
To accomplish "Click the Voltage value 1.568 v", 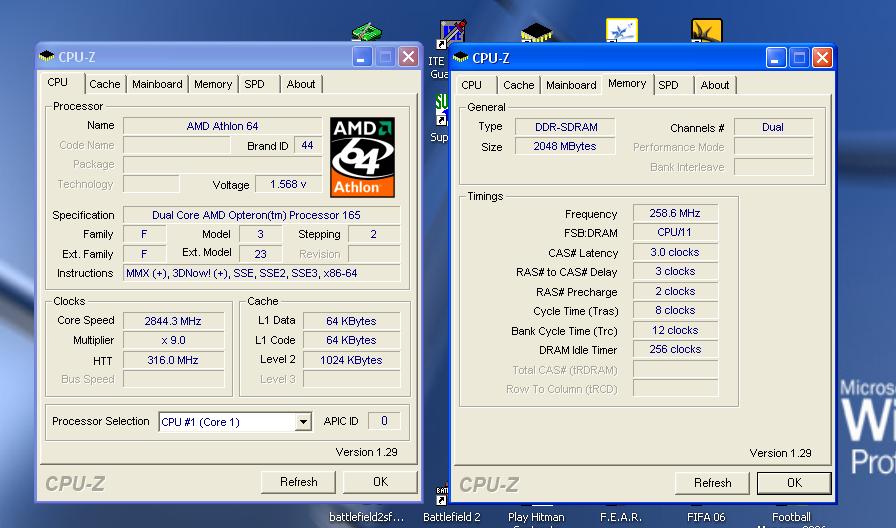I will point(288,185).
